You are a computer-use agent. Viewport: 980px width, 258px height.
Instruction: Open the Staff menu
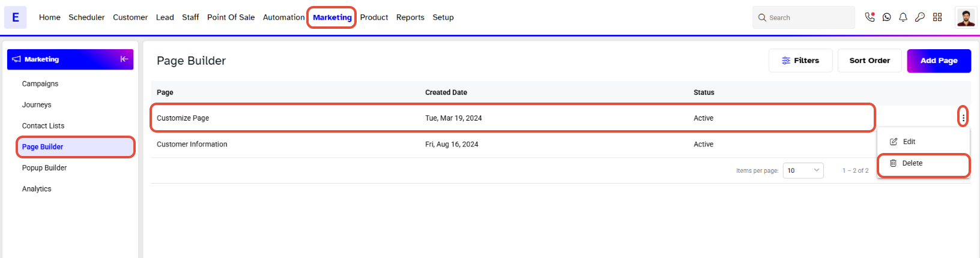190,17
